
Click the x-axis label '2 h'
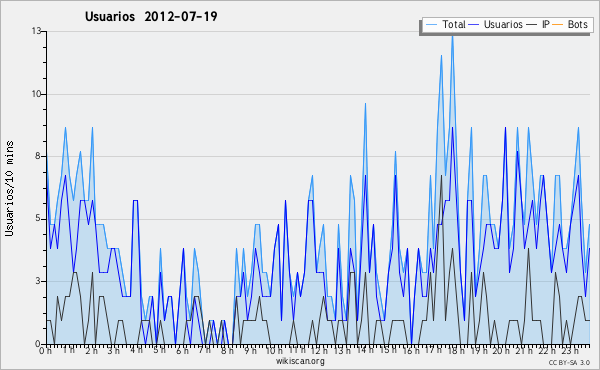click(91, 351)
